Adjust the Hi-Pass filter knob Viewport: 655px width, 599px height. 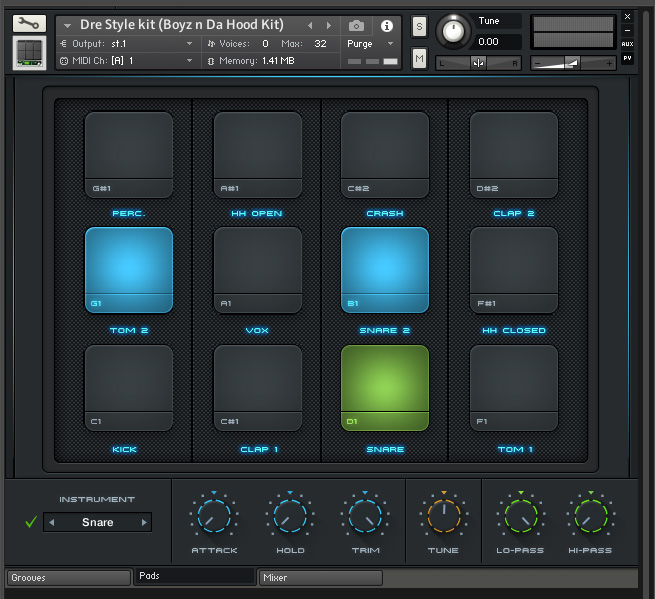coord(591,516)
